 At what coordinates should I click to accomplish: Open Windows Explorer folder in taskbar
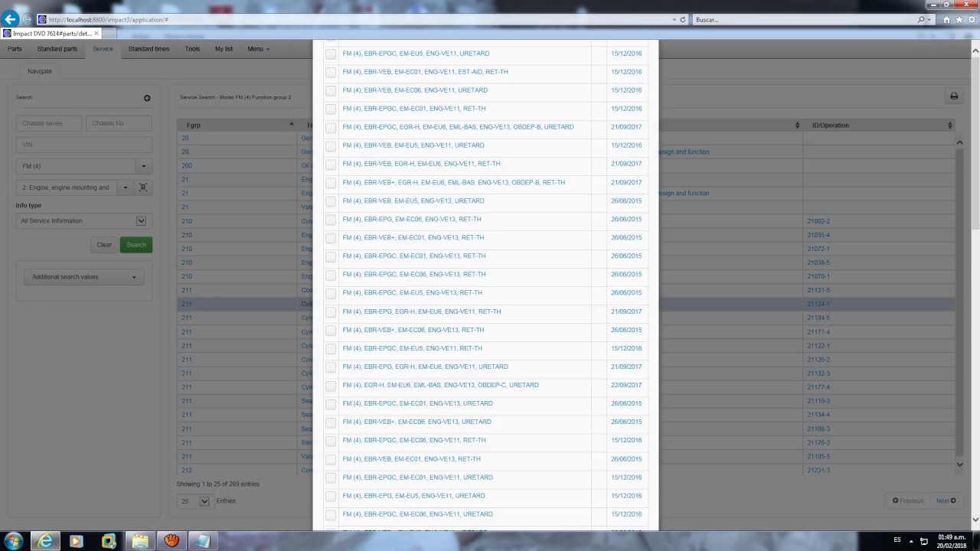coord(139,541)
